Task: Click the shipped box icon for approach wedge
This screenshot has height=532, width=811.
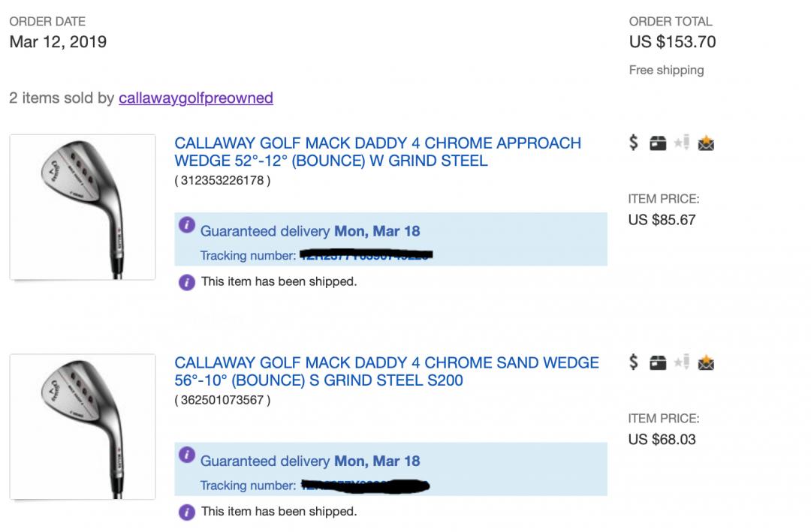Action: pyautogui.click(x=658, y=143)
